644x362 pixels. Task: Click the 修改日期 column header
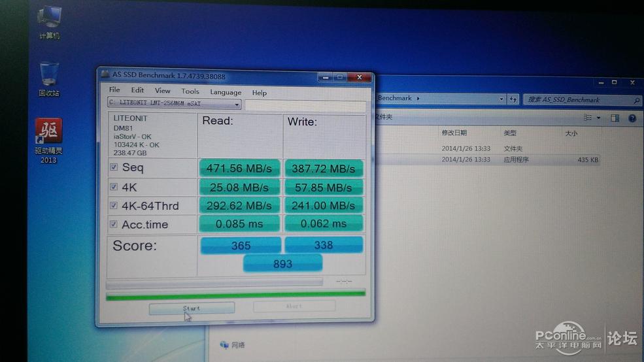[x=454, y=133]
